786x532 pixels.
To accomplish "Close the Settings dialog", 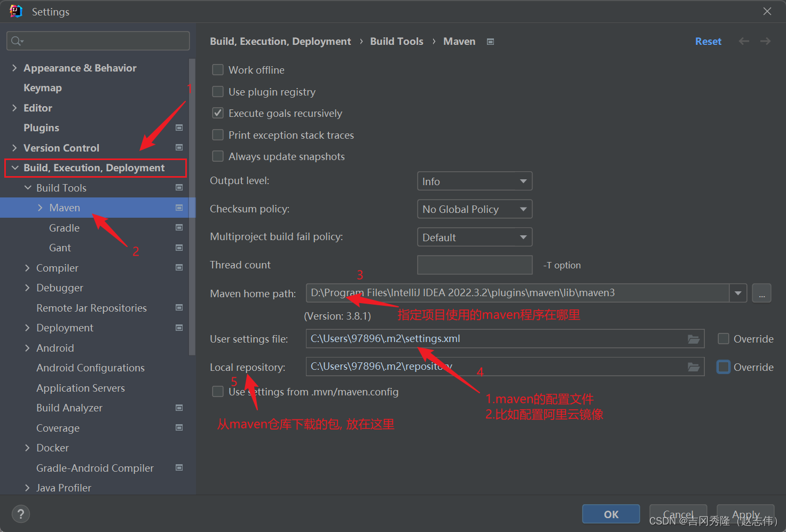I will [767, 11].
